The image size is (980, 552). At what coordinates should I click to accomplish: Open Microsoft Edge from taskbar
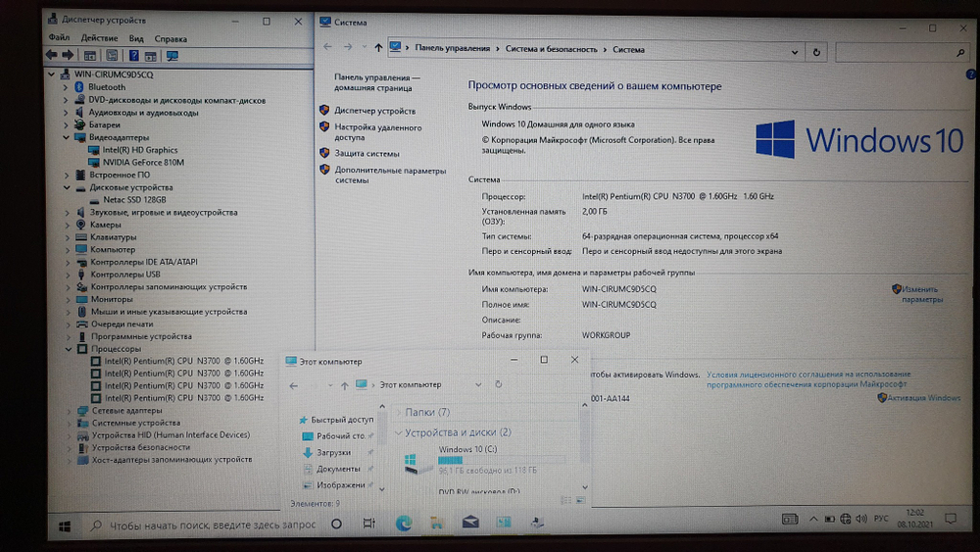click(404, 524)
